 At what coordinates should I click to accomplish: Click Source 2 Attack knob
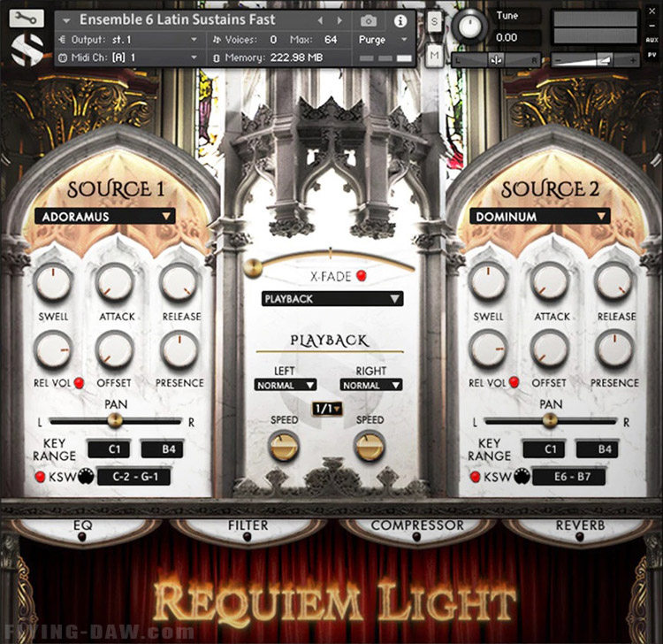550,281
